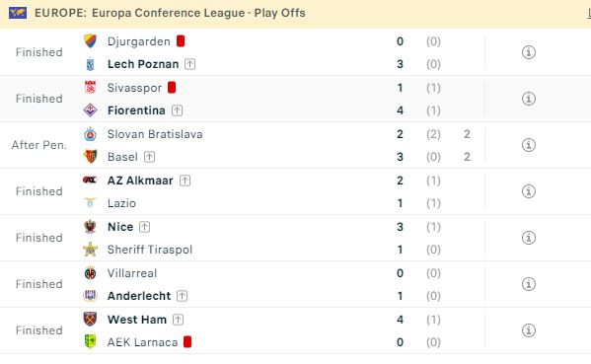Click the Sheriff Tiraspol star crest
The height and width of the screenshot is (364, 591).
(90, 250)
